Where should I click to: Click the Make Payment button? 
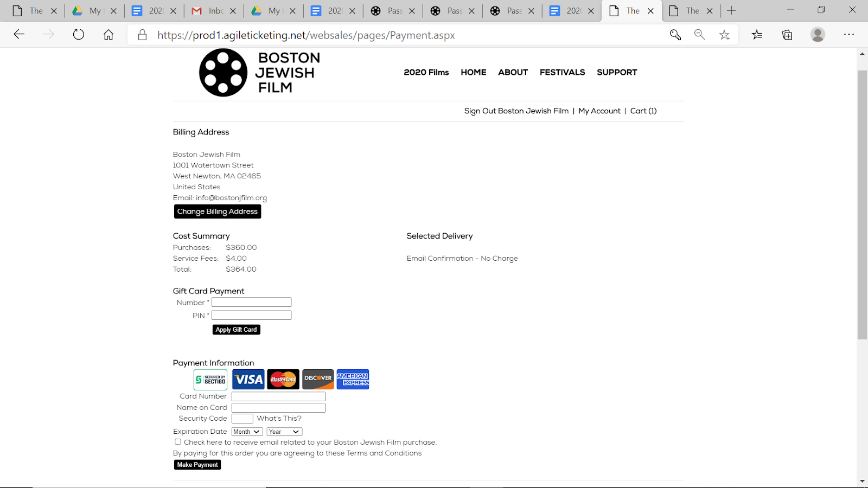point(197,465)
